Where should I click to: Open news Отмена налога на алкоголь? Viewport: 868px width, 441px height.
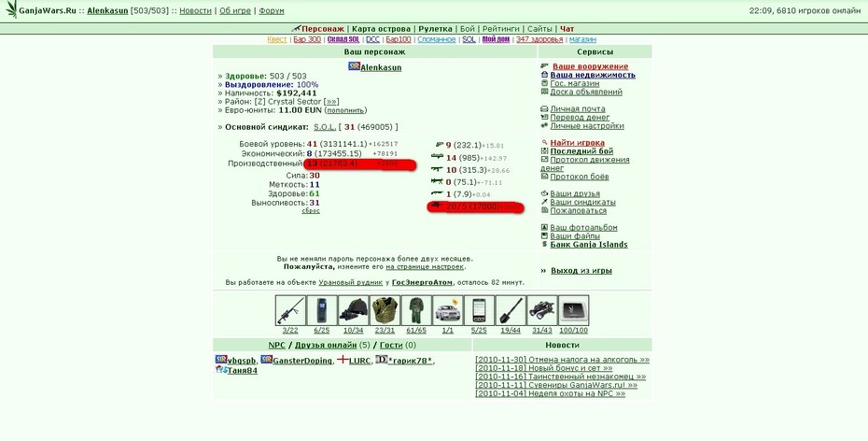(x=562, y=360)
